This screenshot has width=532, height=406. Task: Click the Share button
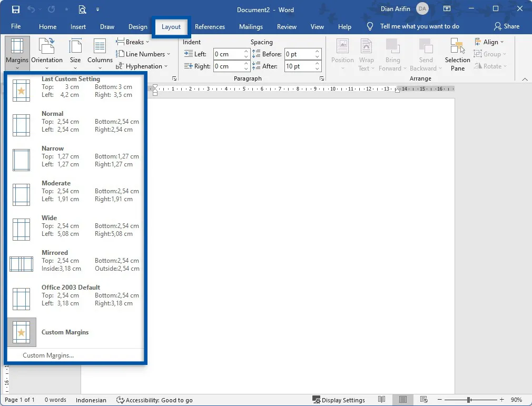[507, 26]
